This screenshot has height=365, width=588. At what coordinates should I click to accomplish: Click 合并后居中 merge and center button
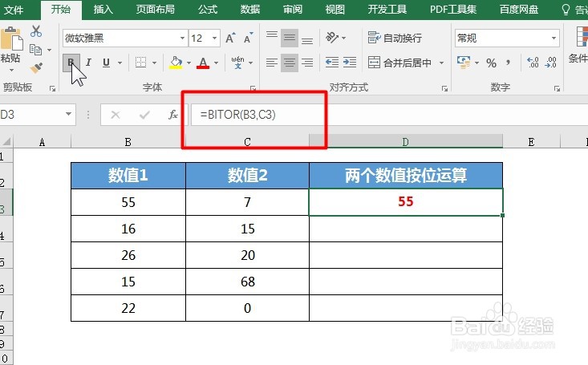point(399,63)
